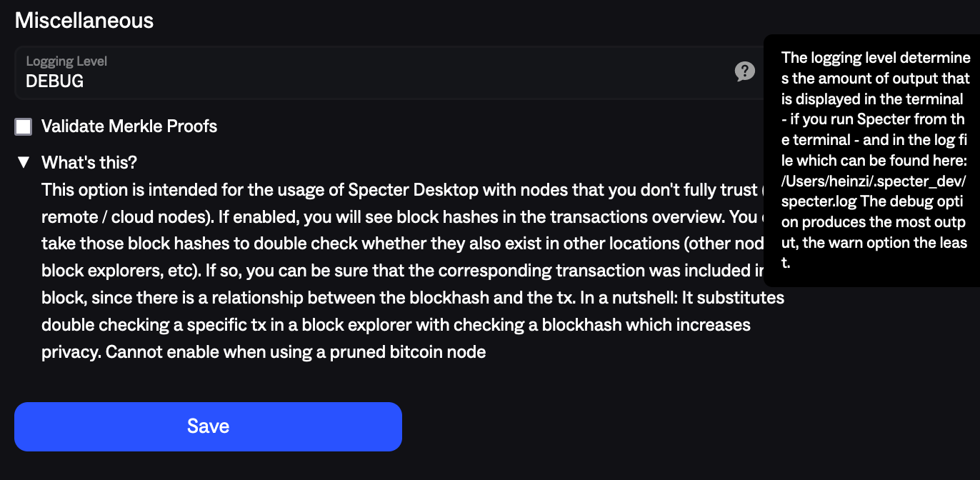Screen dimensions: 980x480
Task: Check the box next to Validate Merkle Proofs
Action: pyautogui.click(x=23, y=126)
